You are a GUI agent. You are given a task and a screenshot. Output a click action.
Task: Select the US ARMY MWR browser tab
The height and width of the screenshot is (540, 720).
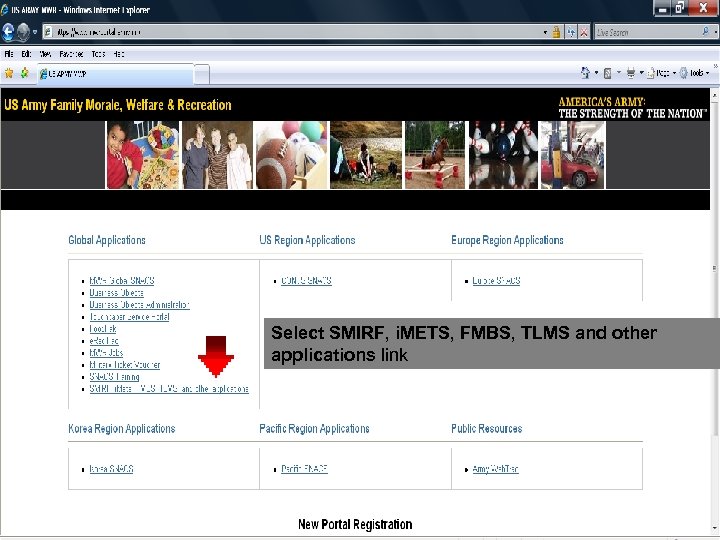click(115, 73)
